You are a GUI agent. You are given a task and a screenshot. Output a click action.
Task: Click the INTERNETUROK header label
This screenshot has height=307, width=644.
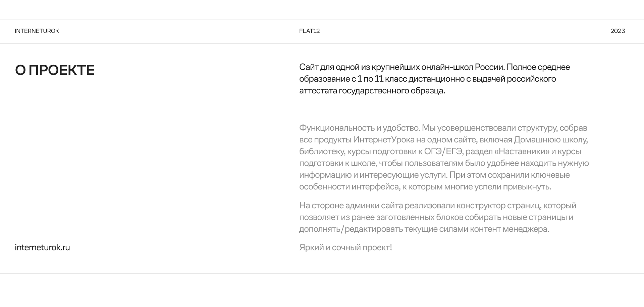[x=37, y=31]
